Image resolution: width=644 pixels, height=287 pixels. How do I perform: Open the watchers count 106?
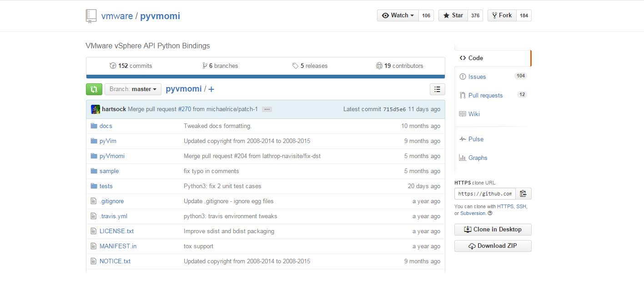pyautogui.click(x=426, y=15)
